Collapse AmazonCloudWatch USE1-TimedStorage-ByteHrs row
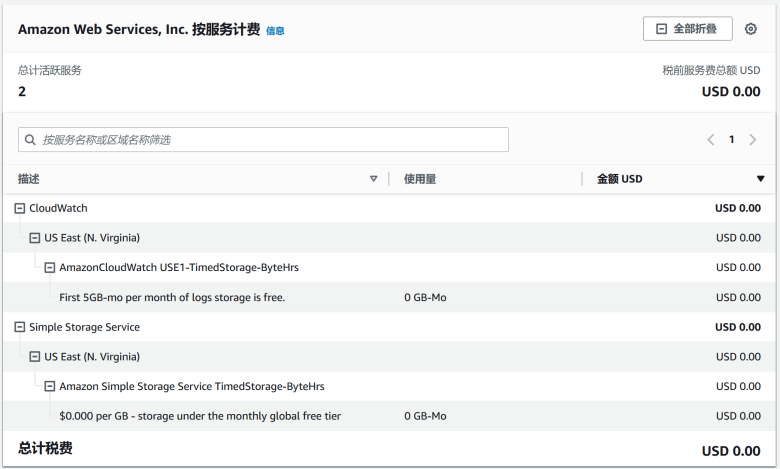 [x=50, y=268]
